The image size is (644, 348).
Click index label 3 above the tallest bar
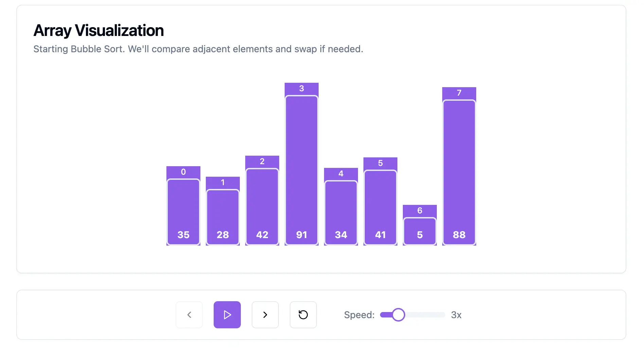point(302,89)
